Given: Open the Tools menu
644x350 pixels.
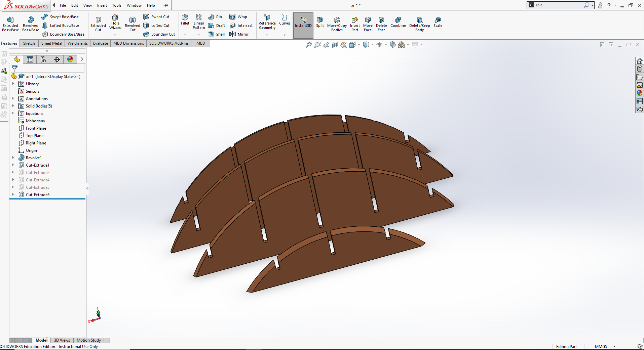Looking at the screenshot, I should coord(117,5).
